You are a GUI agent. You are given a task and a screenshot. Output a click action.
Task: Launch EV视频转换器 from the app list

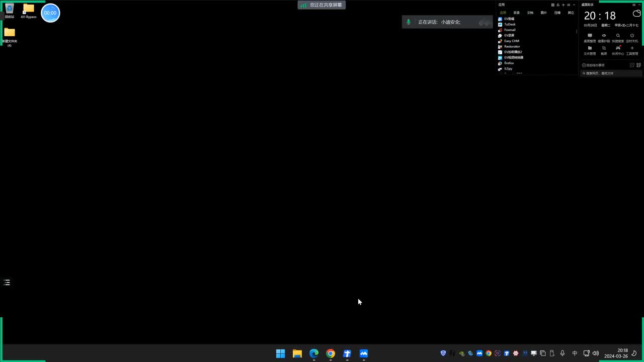[511, 57]
